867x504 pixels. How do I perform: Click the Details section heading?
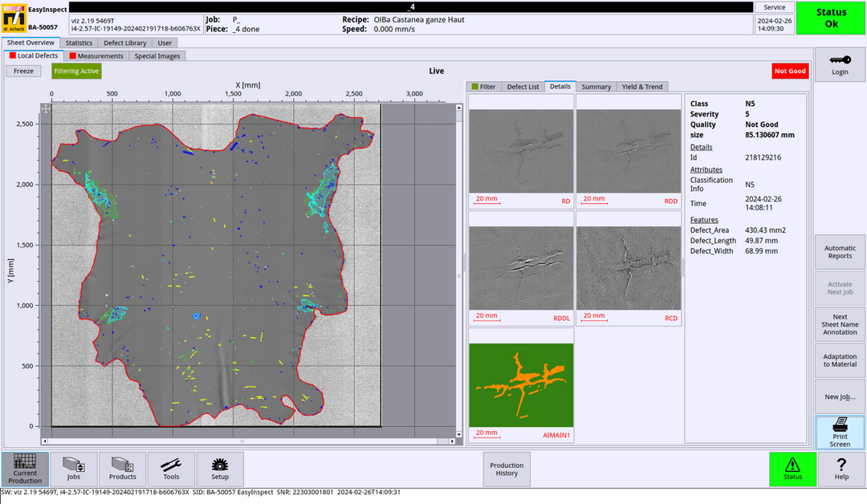(701, 147)
